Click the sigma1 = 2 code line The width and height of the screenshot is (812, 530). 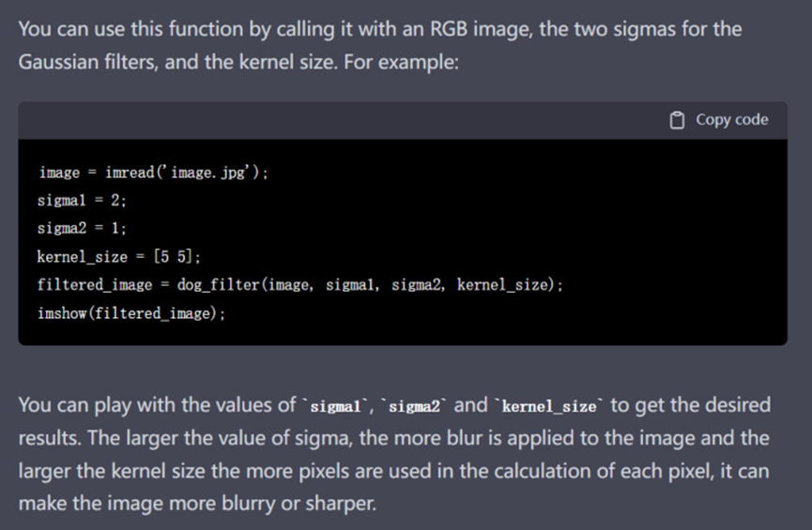click(x=82, y=201)
